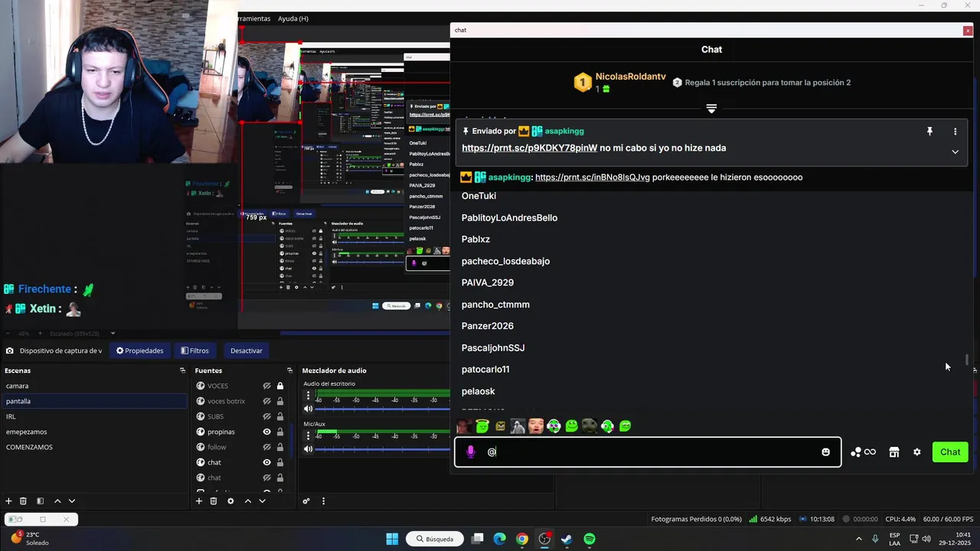
Task: Move source down in Fuentes toolbar
Action: (262, 500)
